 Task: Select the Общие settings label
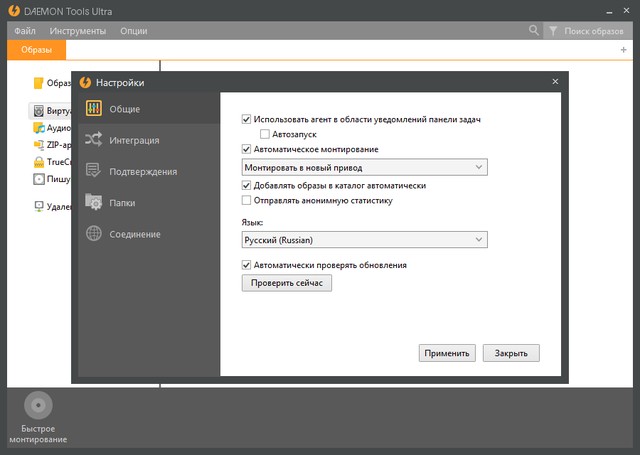click(x=124, y=109)
